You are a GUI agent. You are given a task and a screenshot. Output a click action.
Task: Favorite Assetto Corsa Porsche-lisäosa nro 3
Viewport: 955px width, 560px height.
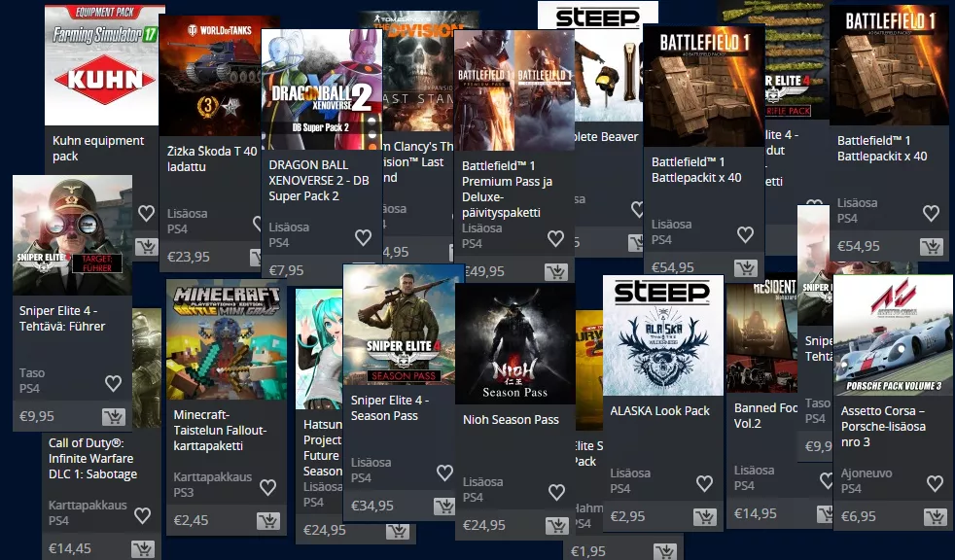point(935,483)
